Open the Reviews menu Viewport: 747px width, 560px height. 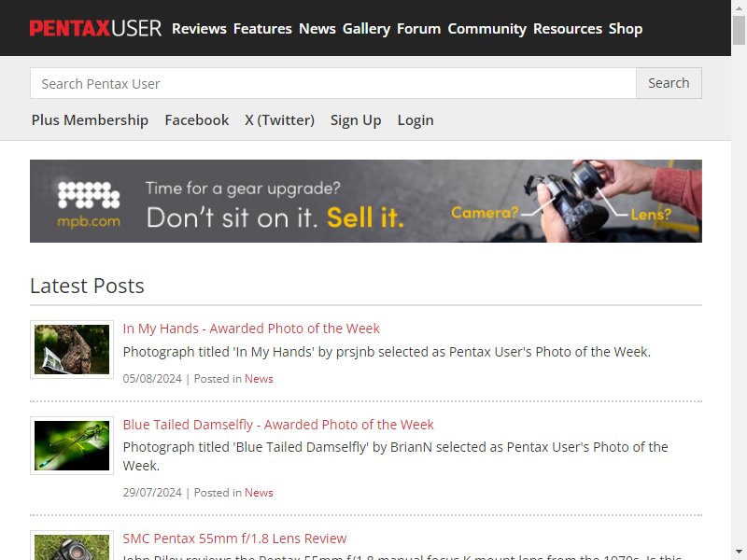[199, 29]
